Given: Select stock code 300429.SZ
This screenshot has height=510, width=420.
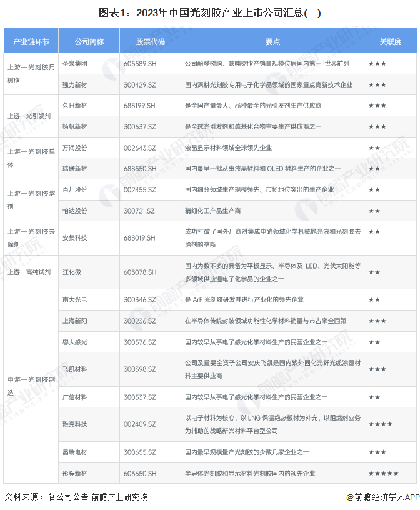Looking at the screenshot, I should point(139,84).
